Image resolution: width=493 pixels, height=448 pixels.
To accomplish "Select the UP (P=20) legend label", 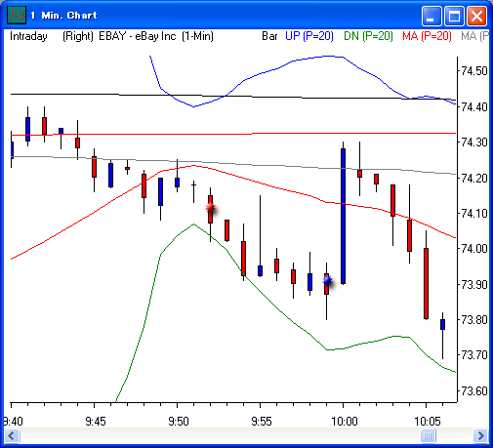I will click(309, 36).
